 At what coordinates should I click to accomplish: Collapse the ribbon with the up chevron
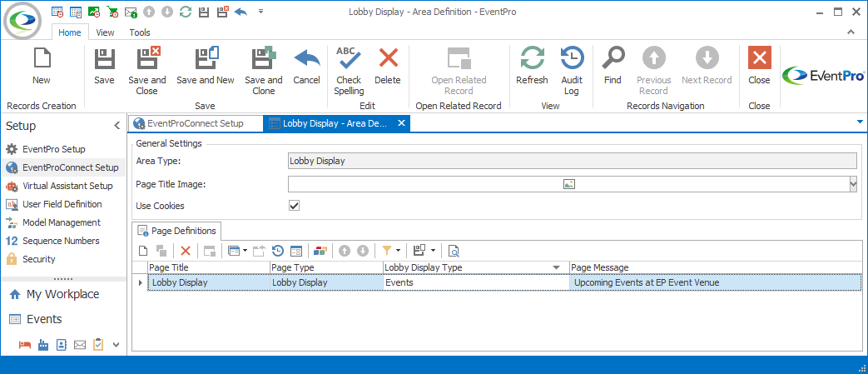point(851,32)
